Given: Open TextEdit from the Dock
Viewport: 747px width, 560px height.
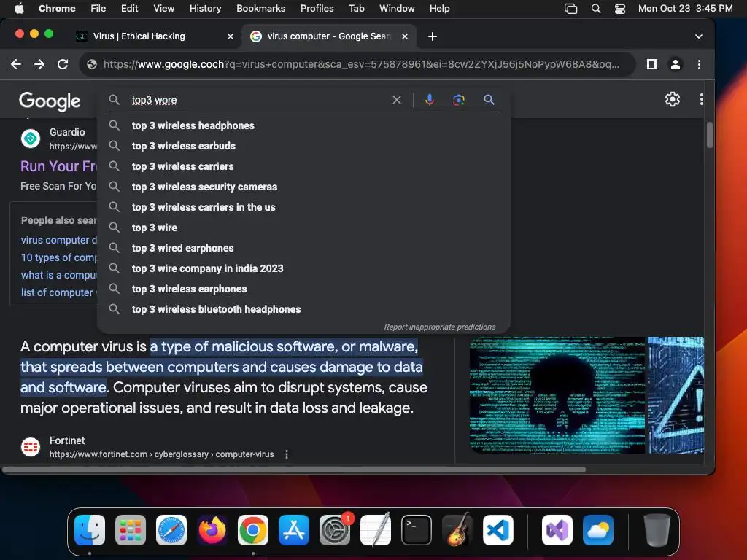Looking at the screenshot, I should pos(376,530).
